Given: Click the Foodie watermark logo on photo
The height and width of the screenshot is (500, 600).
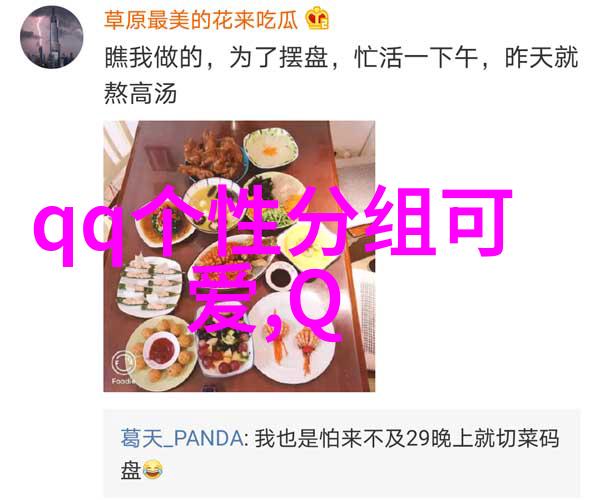Looking at the screenshot, I should [x=123, y=366].
